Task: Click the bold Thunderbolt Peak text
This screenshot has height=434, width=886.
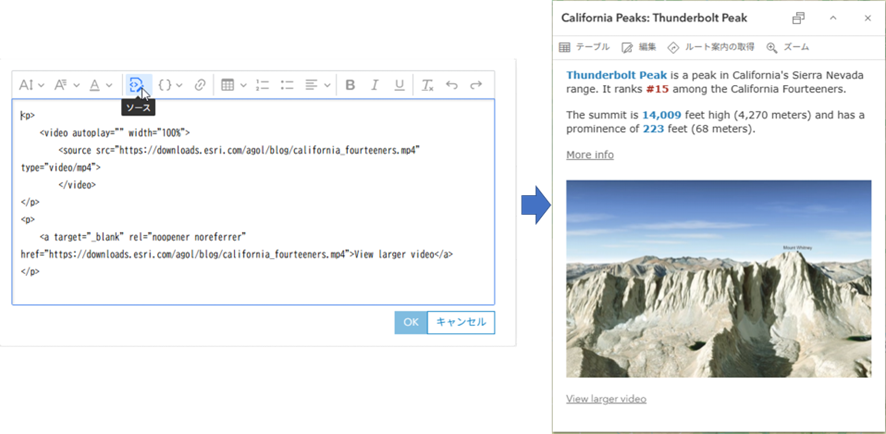Action: (x=616, y=75)
